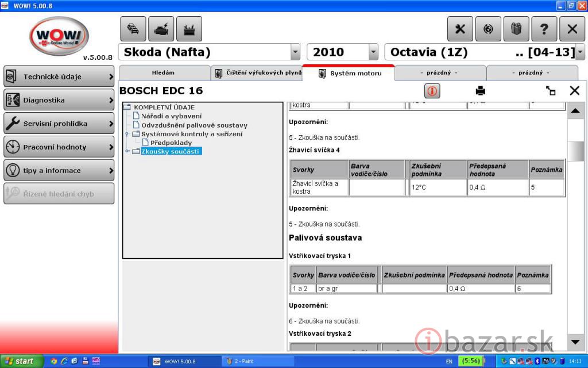The height and width of the screenshot is (368, 588).
Task: Click the gift box icon
Action: pos(516,29)
